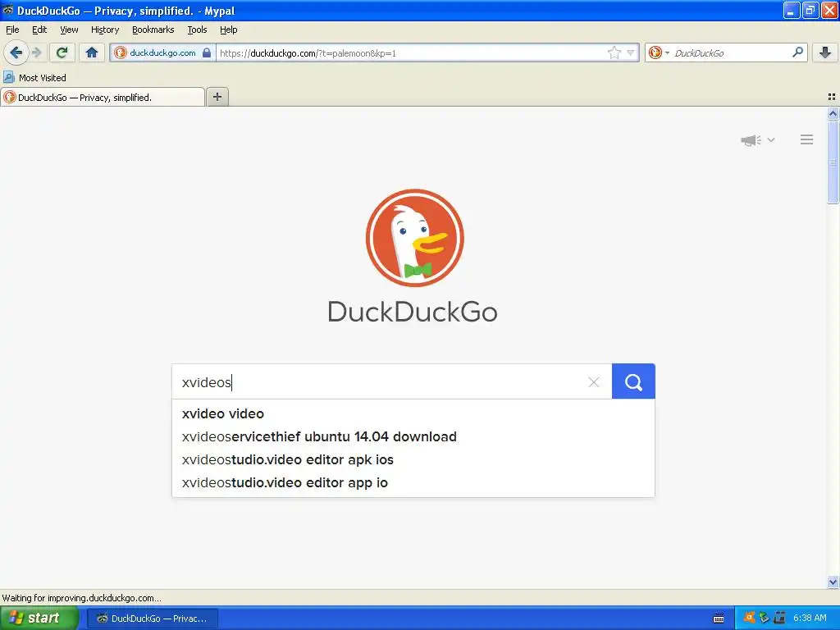Open the History menu
The height and width of the screenshot is (630, 840).
(105, 30)
